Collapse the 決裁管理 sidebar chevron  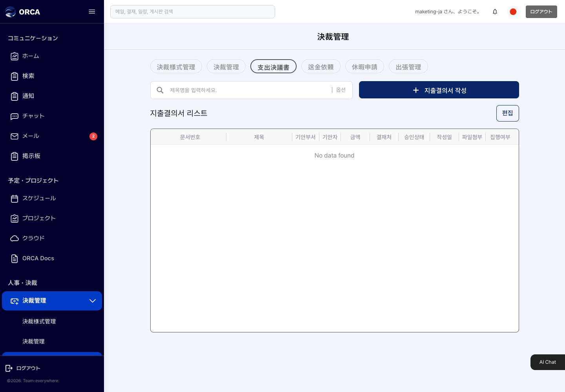point(93,301)
